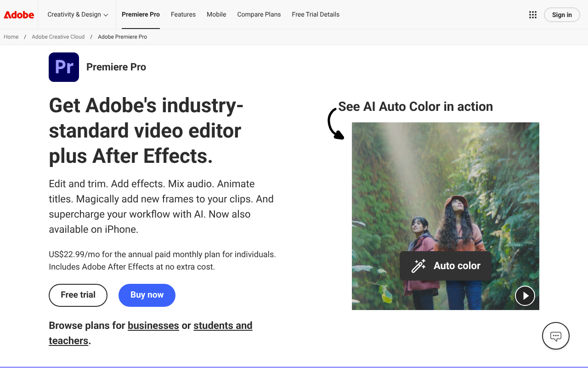This screenshot has height=368, width=588.
Task: Click the forest hikers video thumbnail
Action: pyautogui.click(x=445, y=184)
